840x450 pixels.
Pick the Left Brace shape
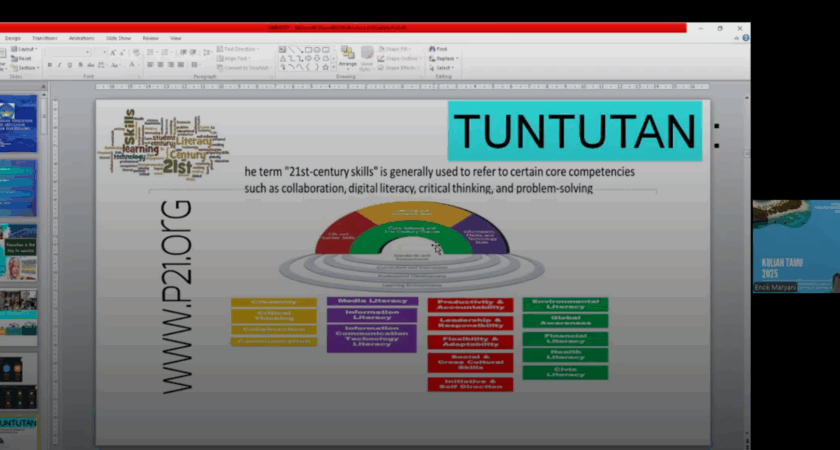point(308,67)
